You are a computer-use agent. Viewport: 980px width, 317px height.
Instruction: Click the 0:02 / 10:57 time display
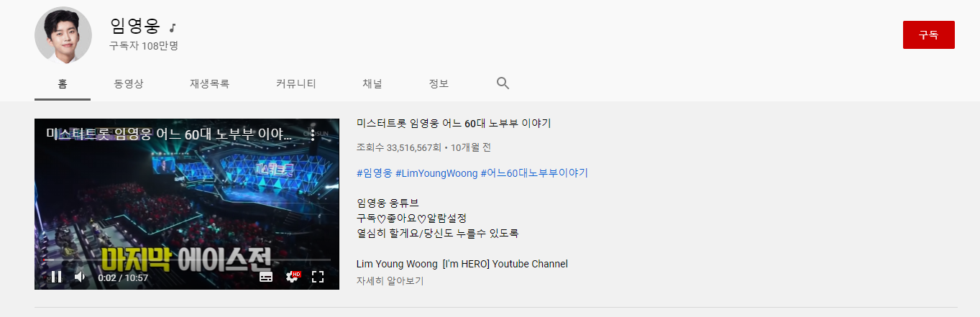pyautogui.click(x=123, y=277)
